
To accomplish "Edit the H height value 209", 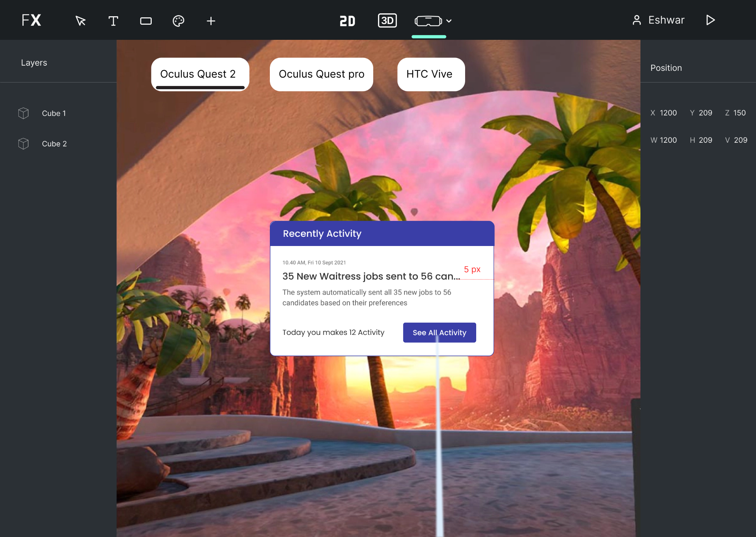I will point(705,140).
